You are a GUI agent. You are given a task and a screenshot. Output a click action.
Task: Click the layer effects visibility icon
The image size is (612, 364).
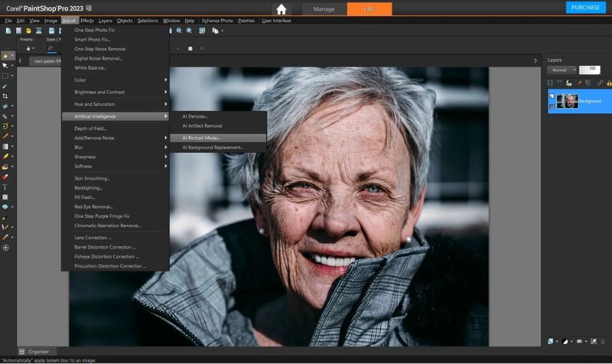coord(568,83)
